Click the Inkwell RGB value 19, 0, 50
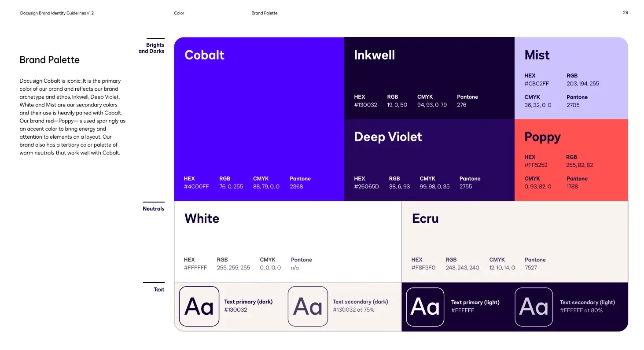The image size is (644, 350). coord(397,105)
